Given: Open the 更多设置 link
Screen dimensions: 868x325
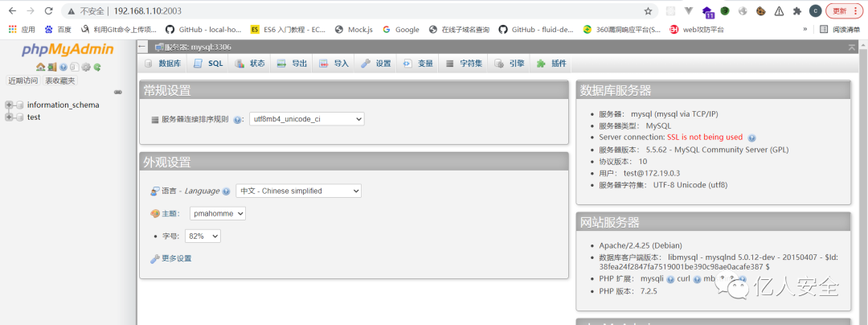Looking at the screenshot, I should coord(177,258).
